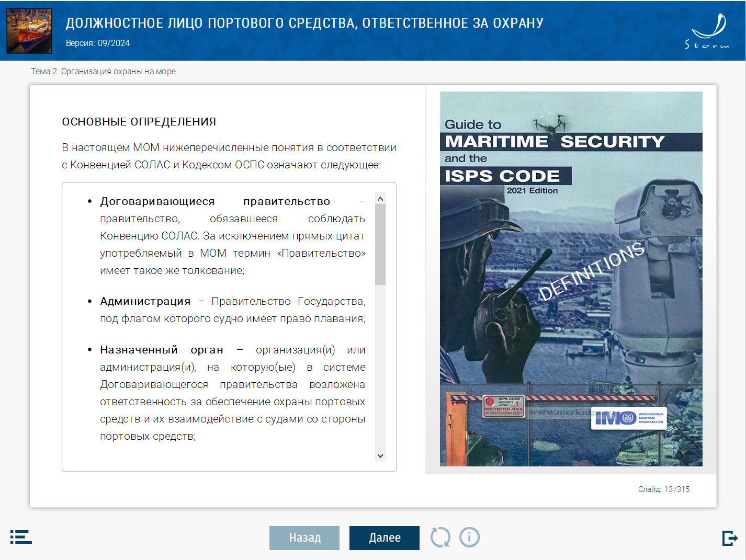Viewport: 746px width, 560px height.
Task: Click the term Назначенный орган
Action: tap(162, 350)
